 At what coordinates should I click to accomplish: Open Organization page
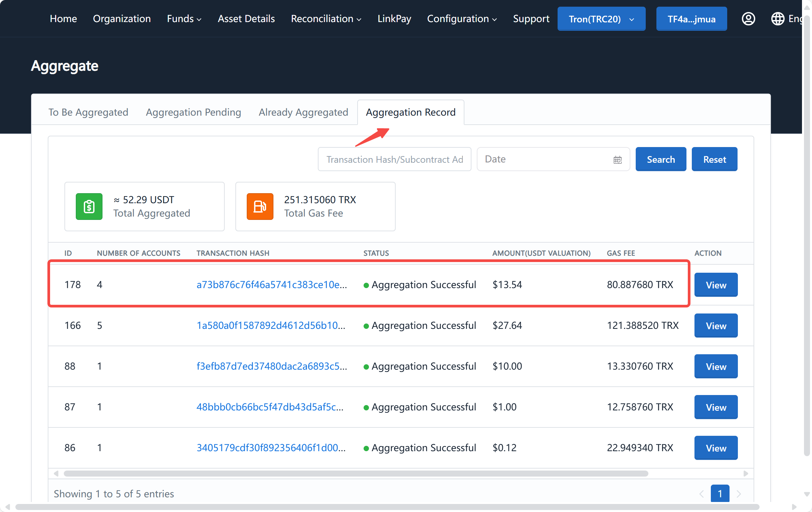click(x=122, y=19)
